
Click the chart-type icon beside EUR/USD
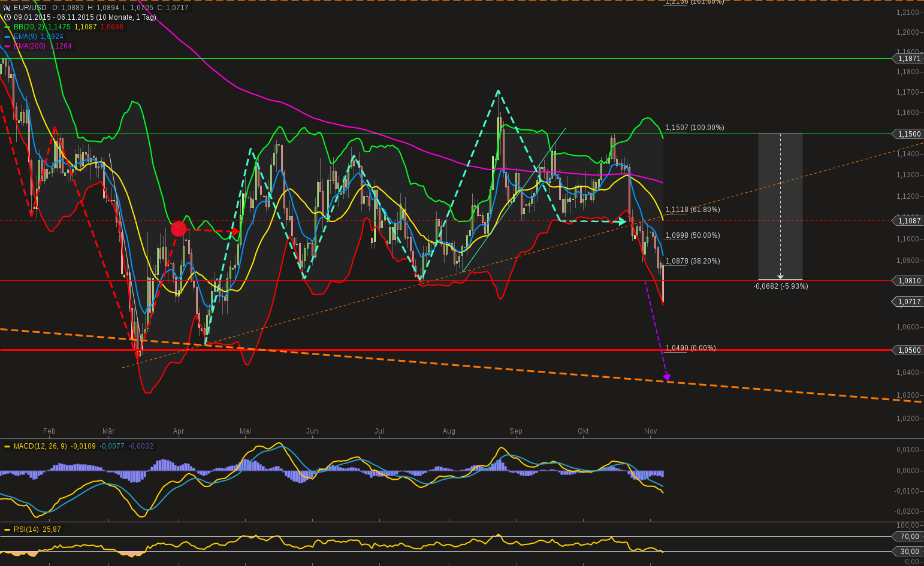[x=7, y=8]
